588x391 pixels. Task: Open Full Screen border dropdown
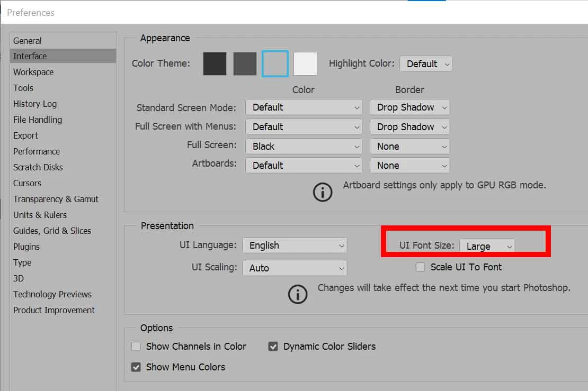coord(410,147)
